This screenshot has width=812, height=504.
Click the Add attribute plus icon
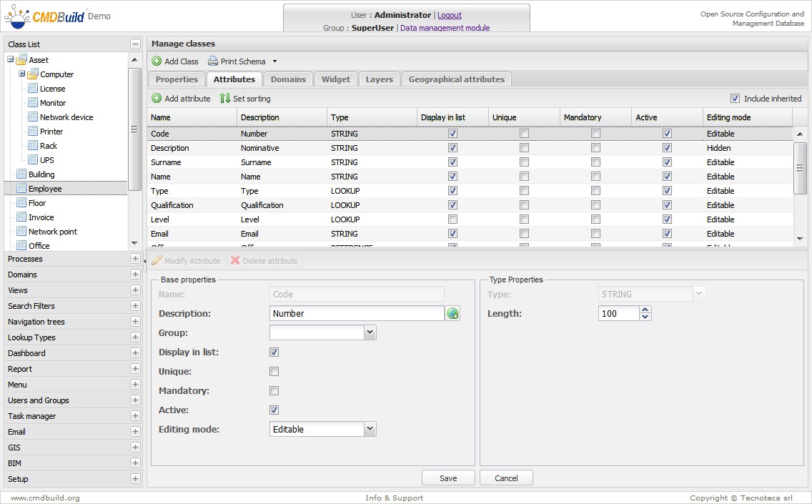157,99
